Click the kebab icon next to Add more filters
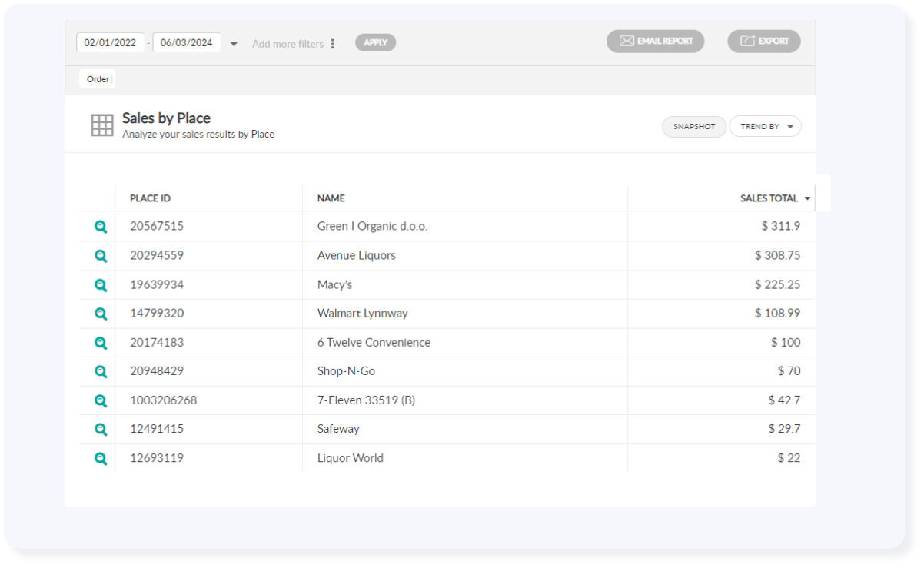The image size is (924, 568). tap(333, 43)
